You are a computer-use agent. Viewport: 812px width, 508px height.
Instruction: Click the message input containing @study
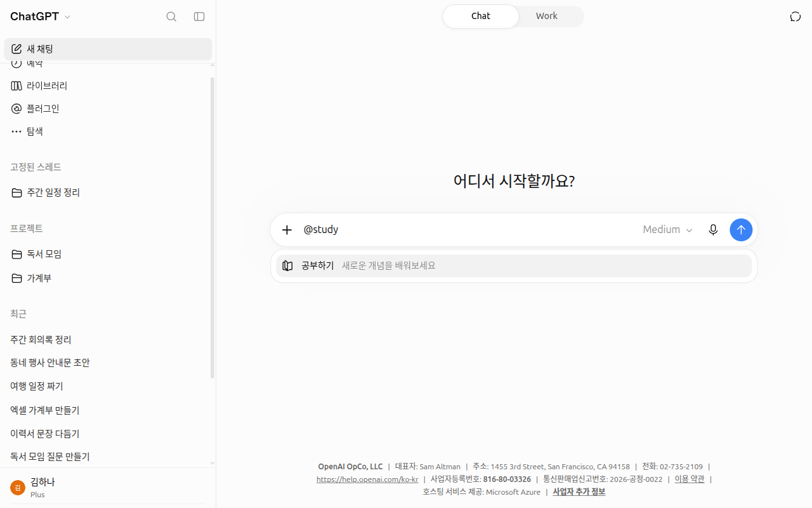click(468, 230)
